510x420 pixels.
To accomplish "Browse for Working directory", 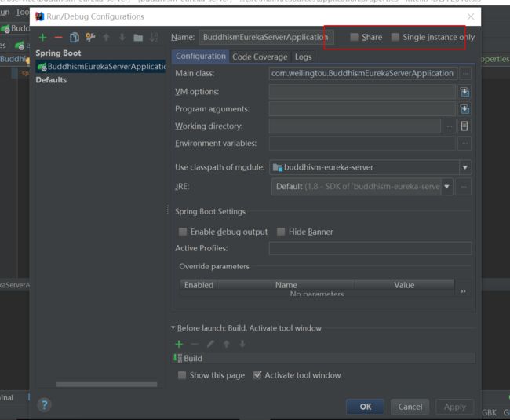I will (x=449, y=126).
